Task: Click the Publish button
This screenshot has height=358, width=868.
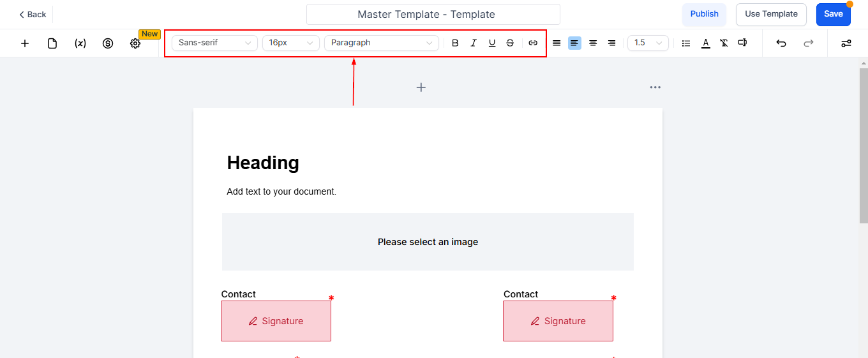Action: coord(704,14)
